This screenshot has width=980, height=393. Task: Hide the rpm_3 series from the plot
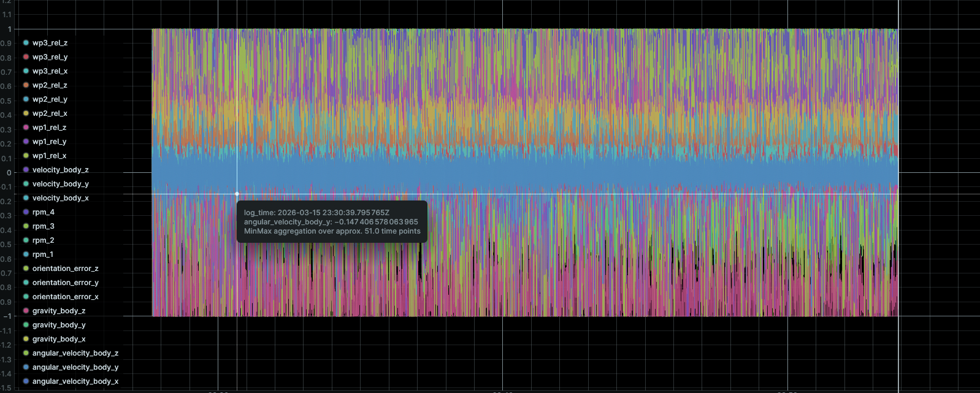(x=43, y=226)
